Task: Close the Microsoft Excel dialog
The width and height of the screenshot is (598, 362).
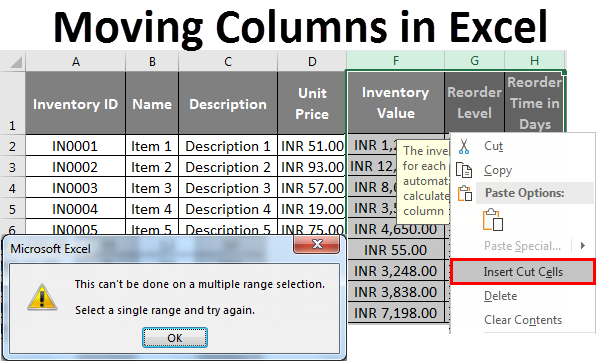Action: pyautogui.click(x=316, y=244)
